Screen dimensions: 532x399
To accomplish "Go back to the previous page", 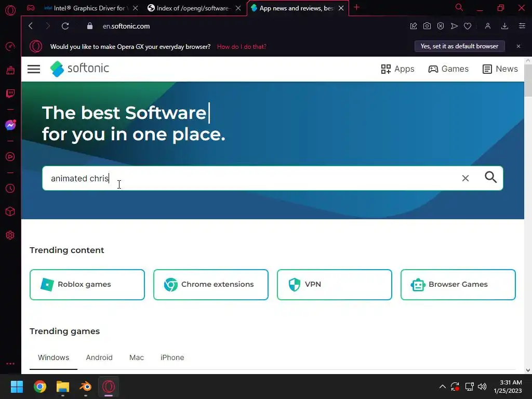I will point(31,26).
